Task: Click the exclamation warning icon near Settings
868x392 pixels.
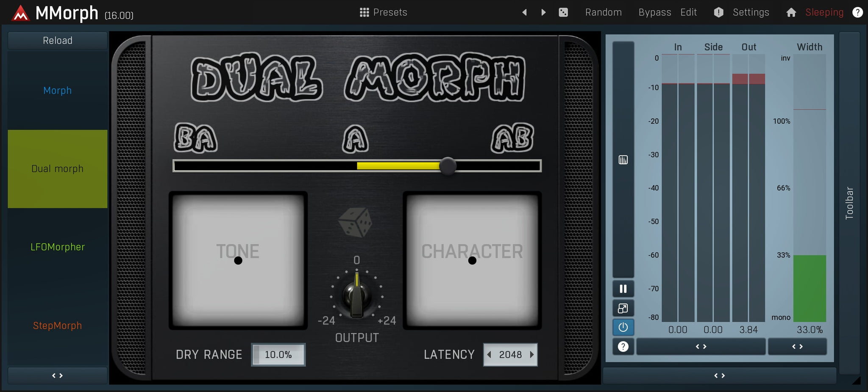Action: coord(718,12)
